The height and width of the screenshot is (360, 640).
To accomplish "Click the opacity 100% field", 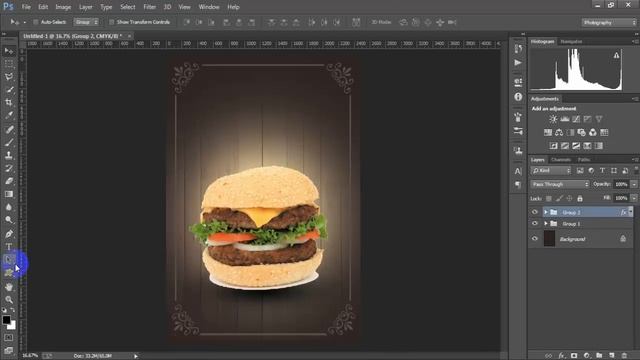I will pos(621,184).
